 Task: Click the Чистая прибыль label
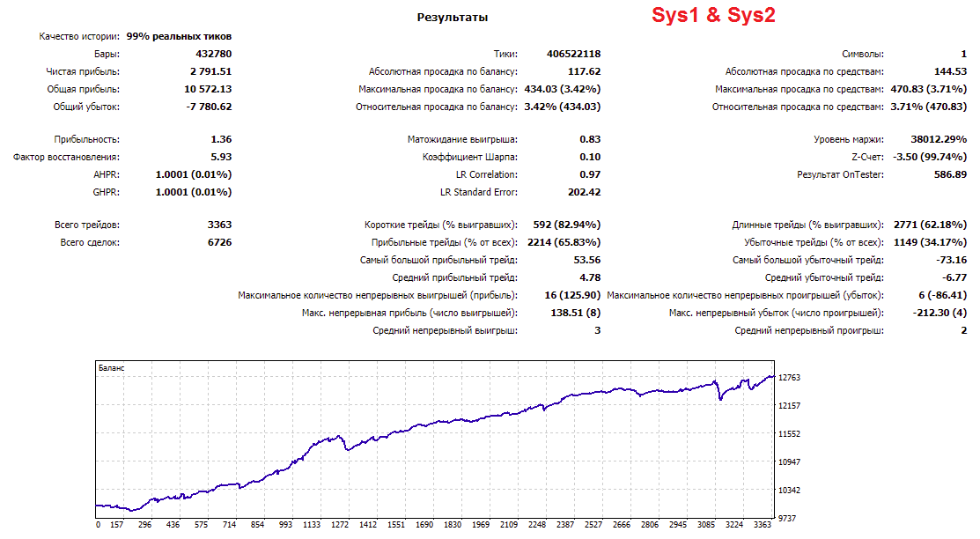pos(83,71)
